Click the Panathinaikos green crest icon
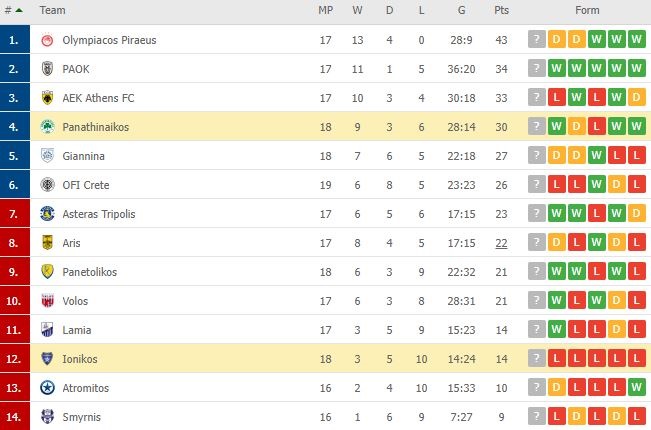The width and height of the screenshot is (651, 430). pyautogui.click(x=47, y=127)
